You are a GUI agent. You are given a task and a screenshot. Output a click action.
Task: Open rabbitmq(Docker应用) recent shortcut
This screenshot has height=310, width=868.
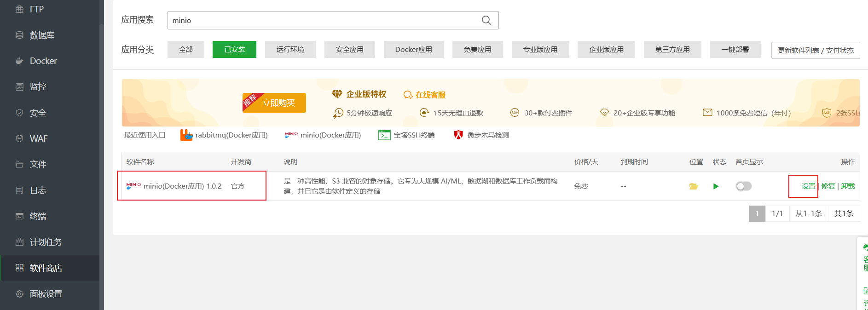224,135
